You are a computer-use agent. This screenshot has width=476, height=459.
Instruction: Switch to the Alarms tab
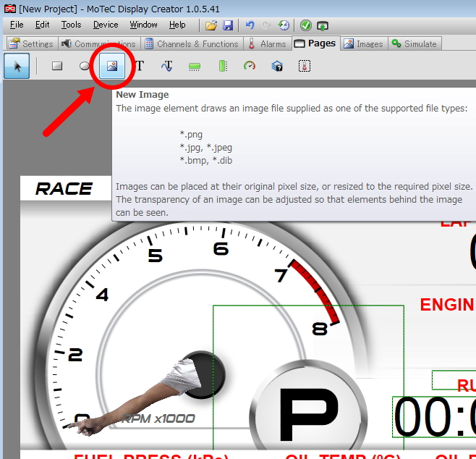point(267,43)
